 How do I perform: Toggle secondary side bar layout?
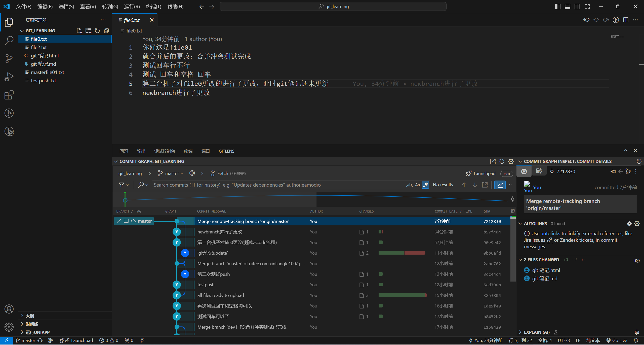point(577,7)
